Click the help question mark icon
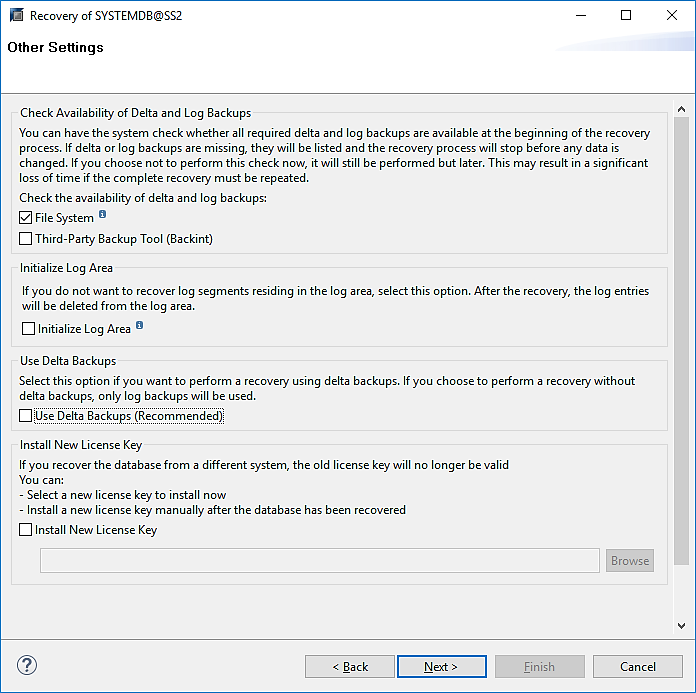 [x=27, y=666]
